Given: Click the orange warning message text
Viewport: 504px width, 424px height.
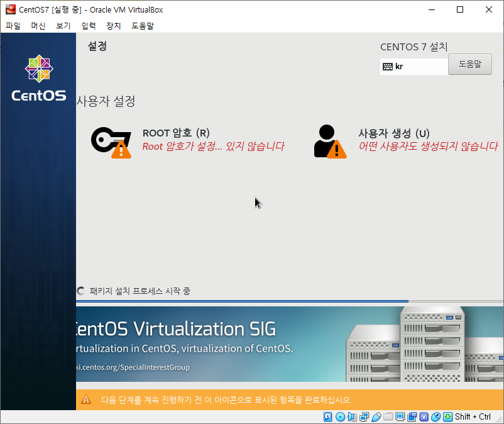Looking at the screenshot, I should 226,400.
